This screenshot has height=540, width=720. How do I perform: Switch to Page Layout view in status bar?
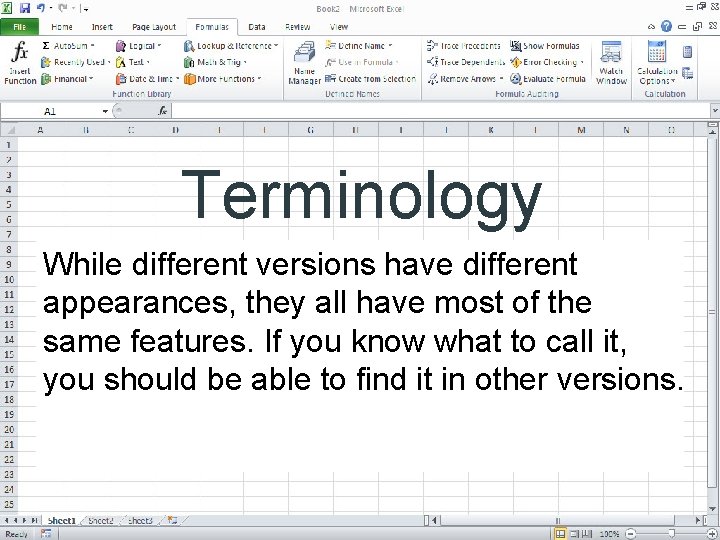click(x=574, y=534)
